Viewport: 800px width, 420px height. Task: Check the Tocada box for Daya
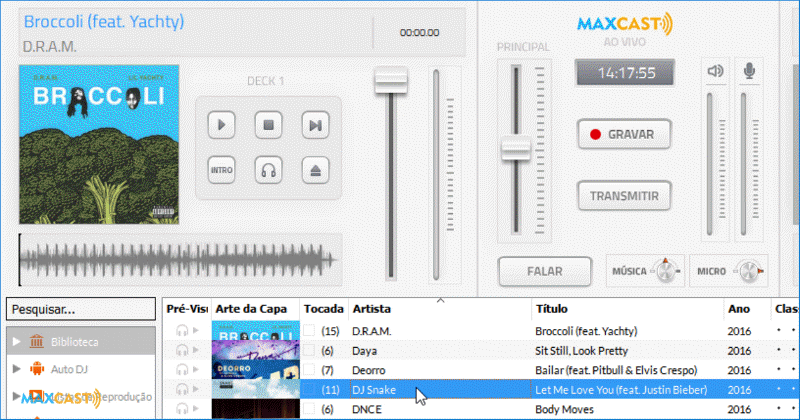pyautogui.click(x=309, y=350)
